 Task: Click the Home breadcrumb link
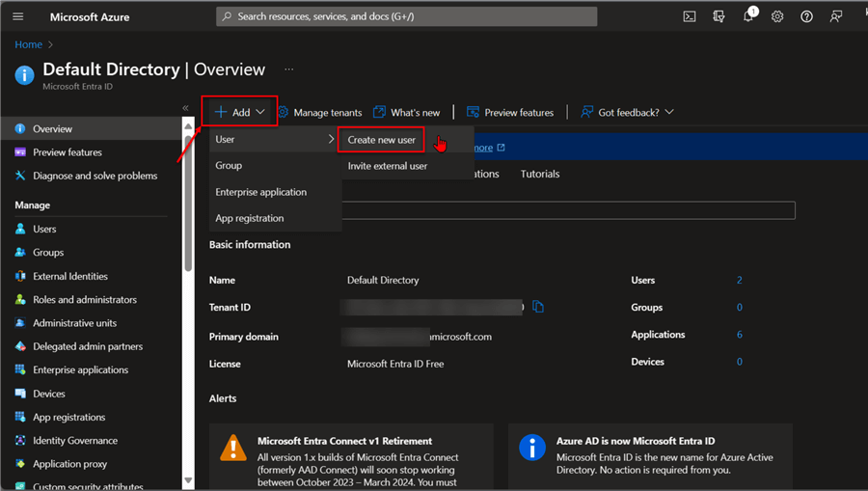point(28,44)
